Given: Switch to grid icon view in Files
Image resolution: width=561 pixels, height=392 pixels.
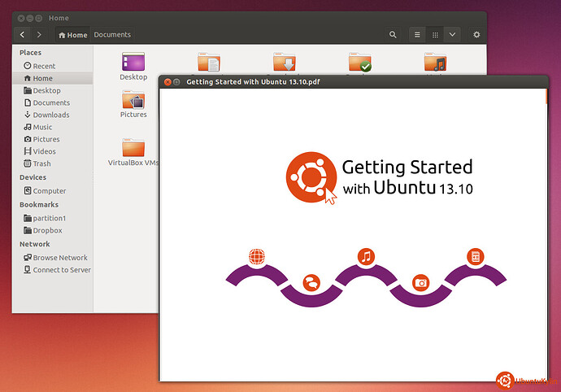Looking at the screenshot, I should click(x=435, y=35).
